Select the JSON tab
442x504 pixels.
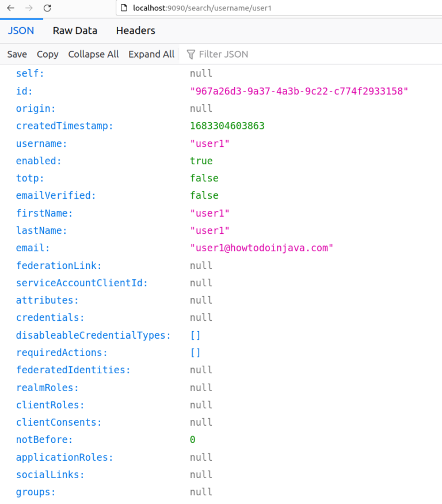(21, 31)
